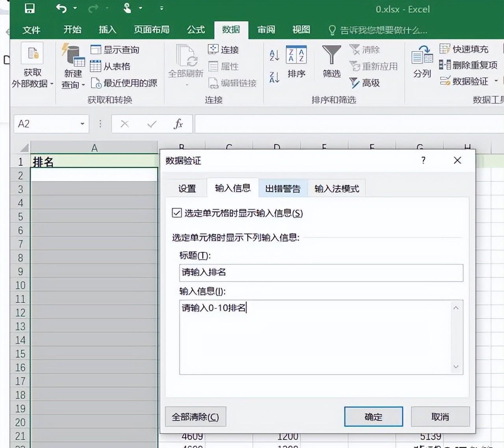Select row 5 header

coord(20,216)
